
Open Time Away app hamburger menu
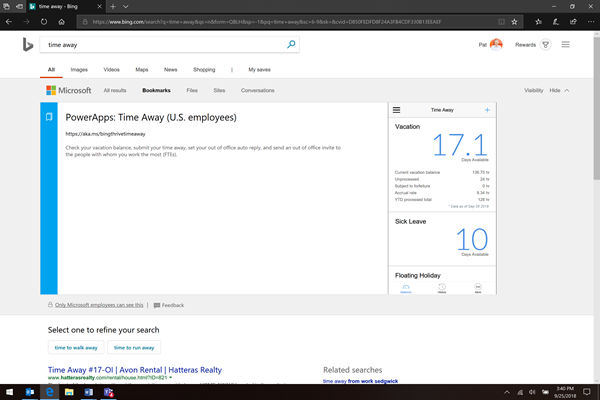[x=397, y=110]
